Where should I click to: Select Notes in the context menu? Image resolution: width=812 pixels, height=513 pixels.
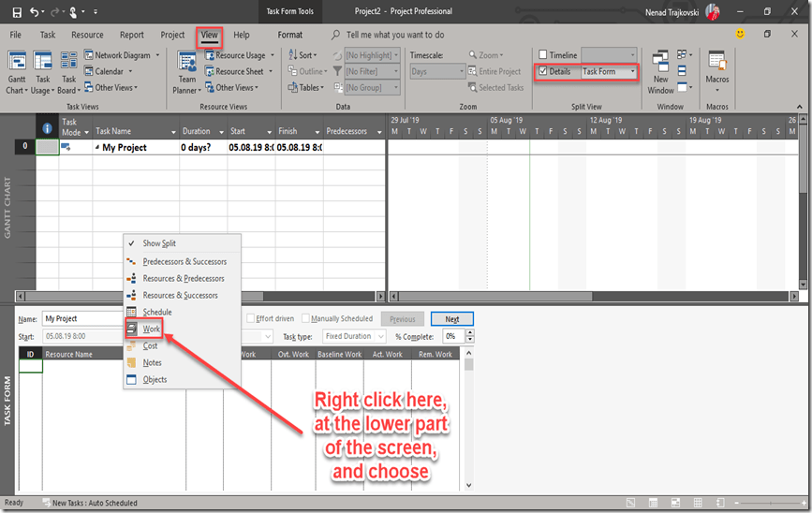[x=152, y=363]
